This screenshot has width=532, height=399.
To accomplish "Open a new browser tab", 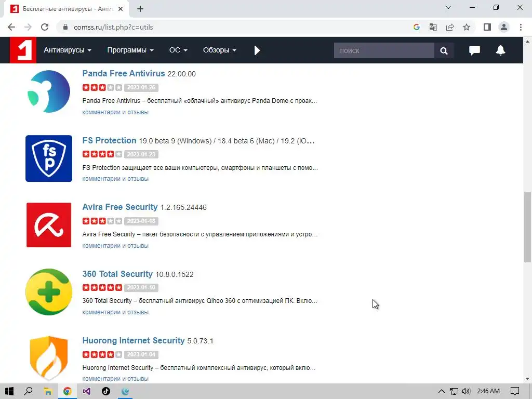I will [x=140, y=9].
